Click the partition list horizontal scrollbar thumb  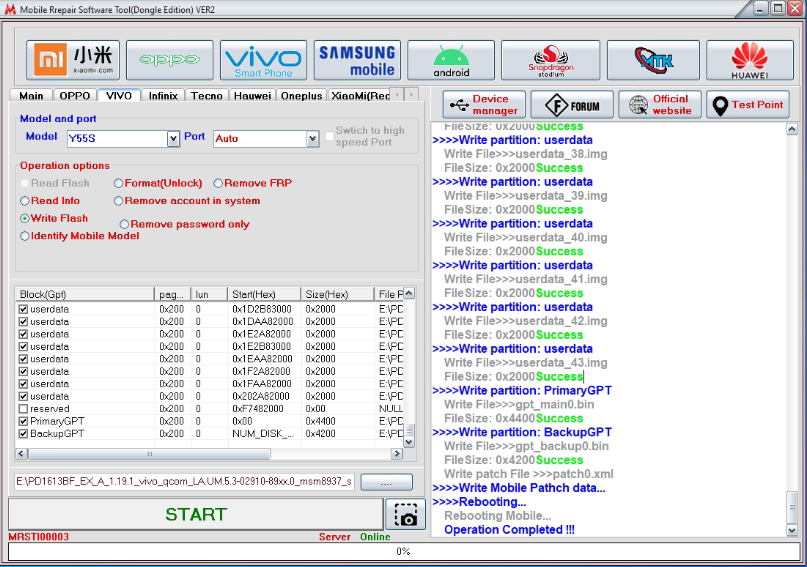(149, 453)
